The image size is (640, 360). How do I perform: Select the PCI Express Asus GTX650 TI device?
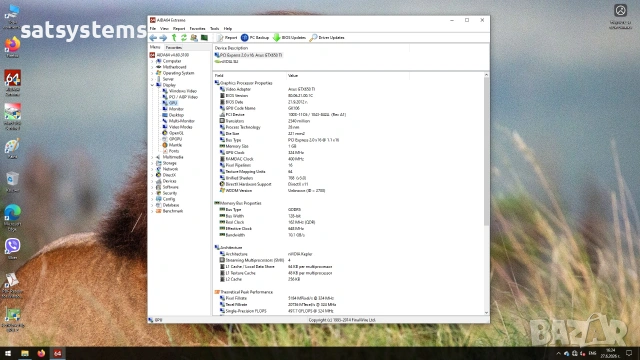[x=249, y=55]
